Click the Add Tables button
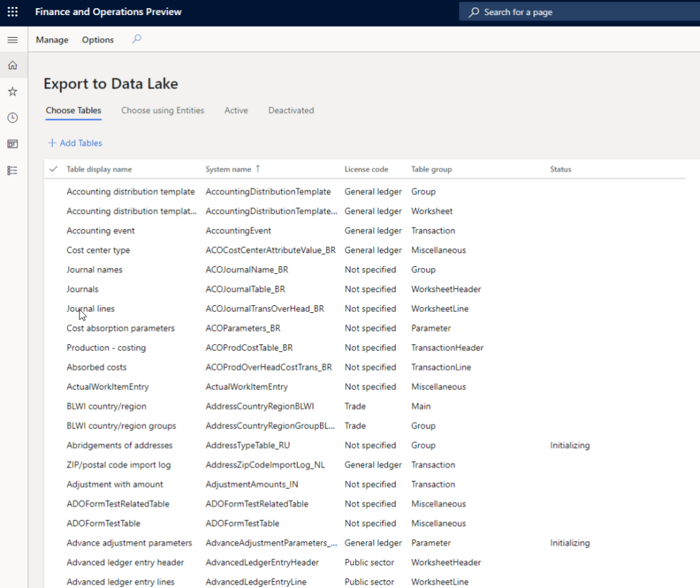This screenshot has width=700, height=588. coord(75,143)
